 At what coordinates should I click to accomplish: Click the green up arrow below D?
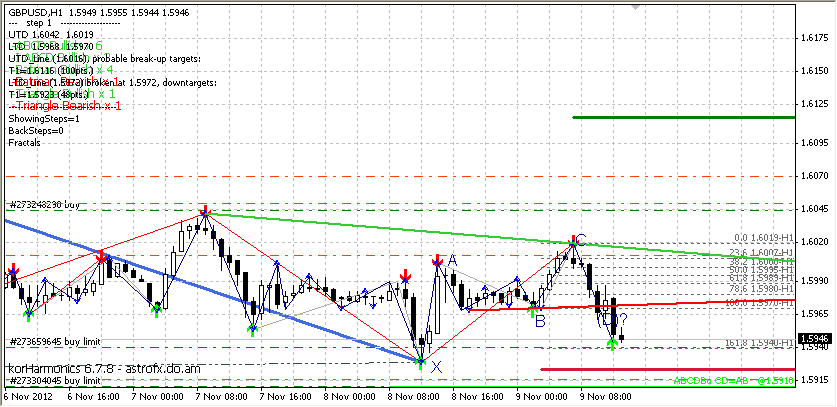[x=611, y=344]
